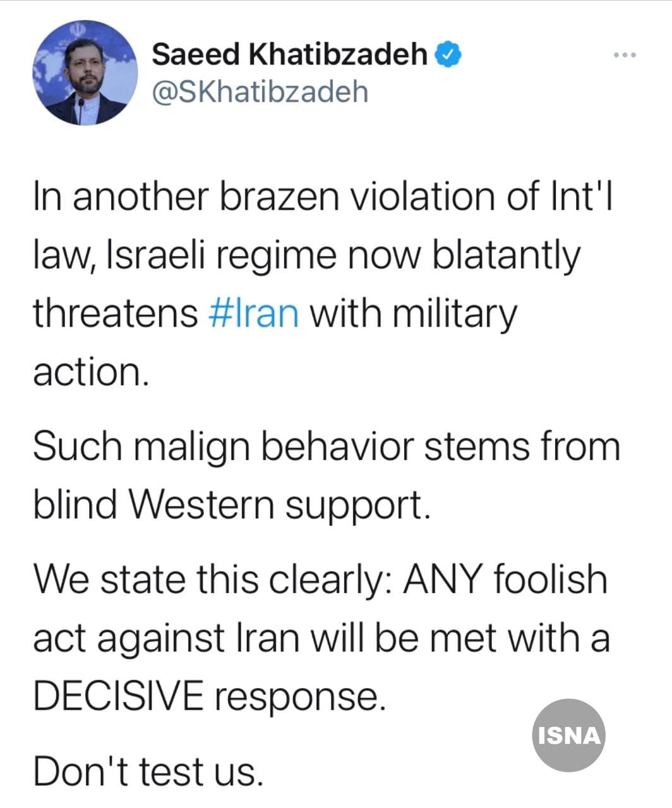The width and height of the screenshot is (672, 808).
Task: Click the blue verified badge
Action: coord(448,55)
